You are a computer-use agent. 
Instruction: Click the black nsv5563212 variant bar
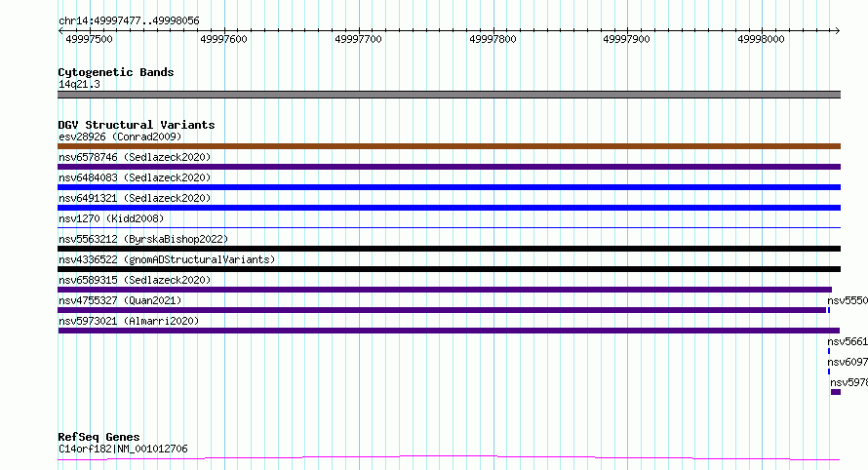click(449, 249)
